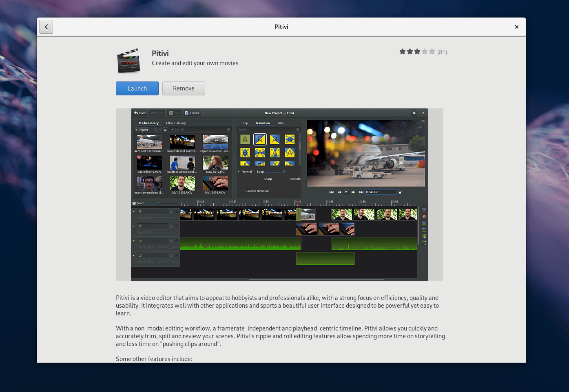This screenshot has width=569, height=392.
Task: Click the play button under video preview
Action: point(346,192)
